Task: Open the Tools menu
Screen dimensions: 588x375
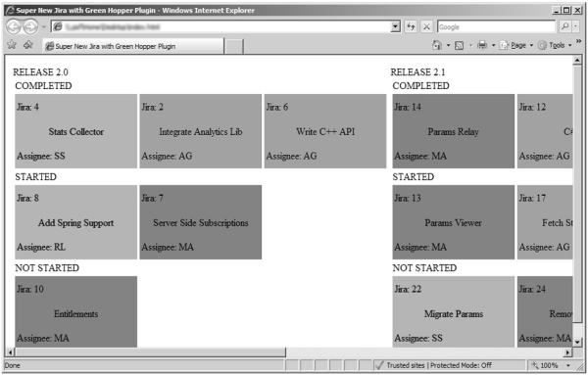Action: (x=555, y=45)
